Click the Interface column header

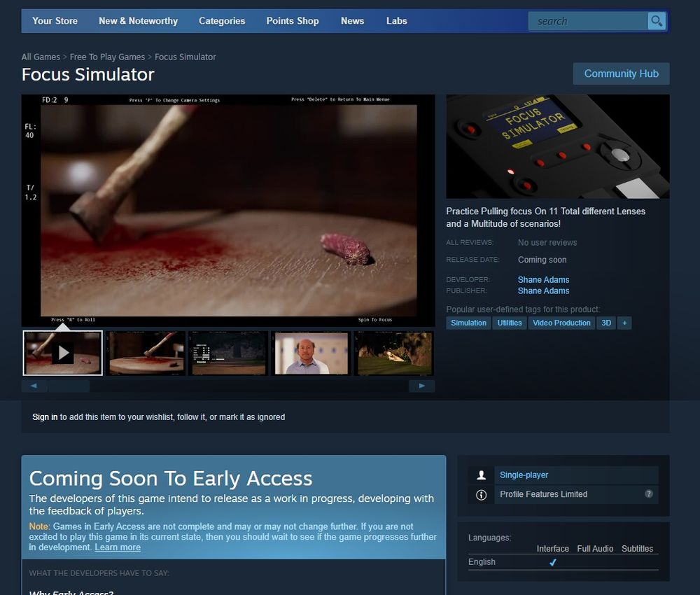[x=553, y=549]
